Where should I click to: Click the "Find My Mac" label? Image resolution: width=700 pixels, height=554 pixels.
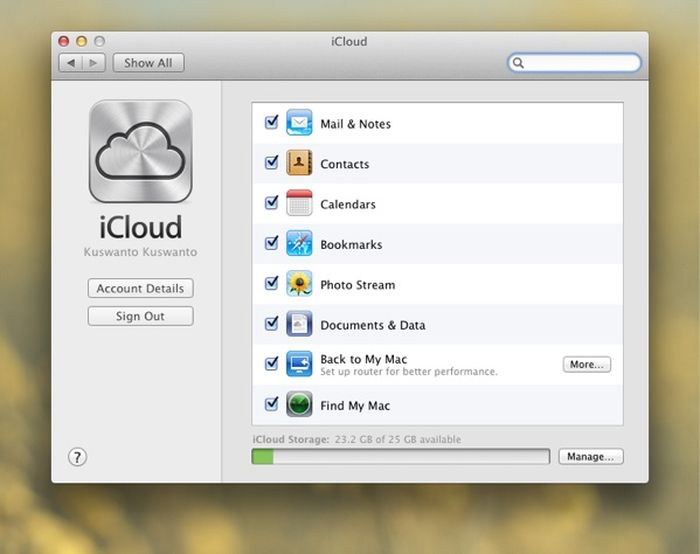coord(355,406)
